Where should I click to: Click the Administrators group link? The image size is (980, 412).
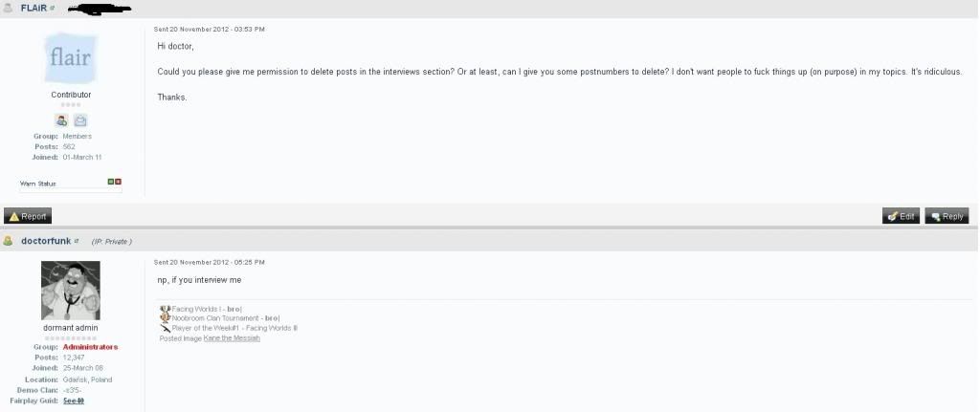(x=91, y=347)
